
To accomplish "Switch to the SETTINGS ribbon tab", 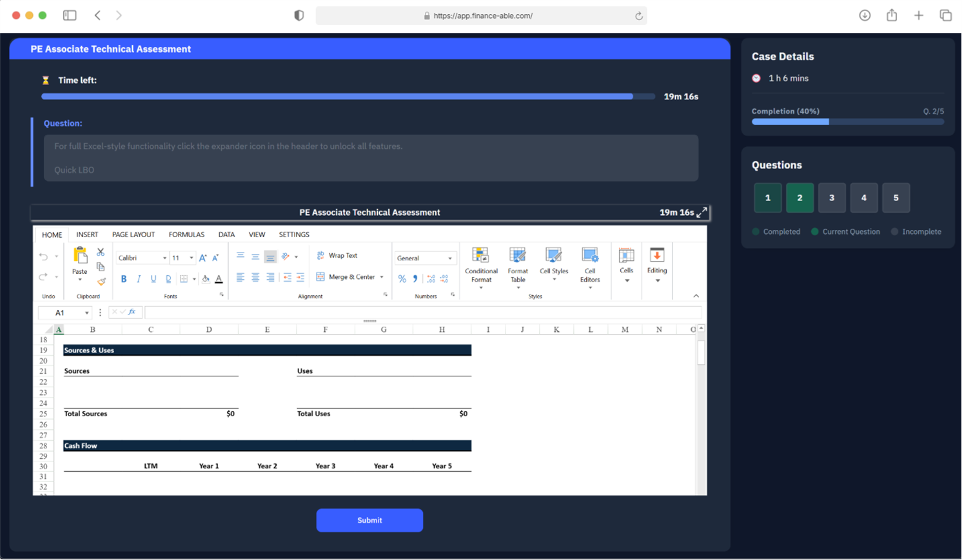I will (x=294, y=235).
